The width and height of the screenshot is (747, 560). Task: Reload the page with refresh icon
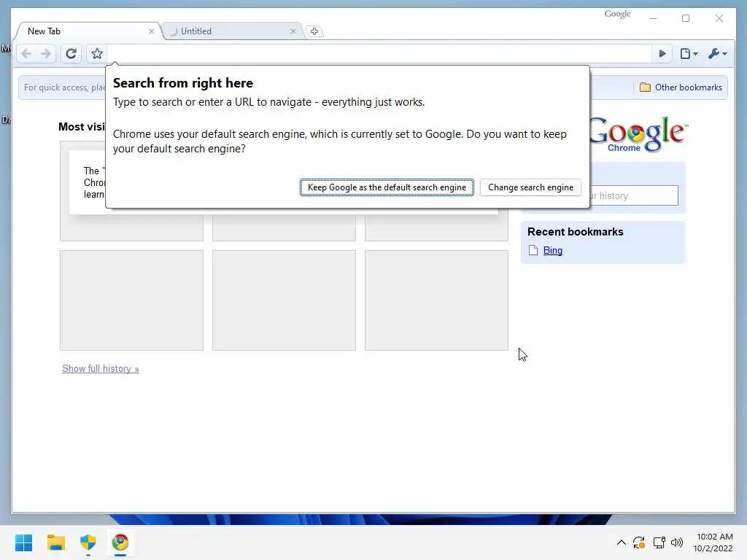[x=71, y=54]
